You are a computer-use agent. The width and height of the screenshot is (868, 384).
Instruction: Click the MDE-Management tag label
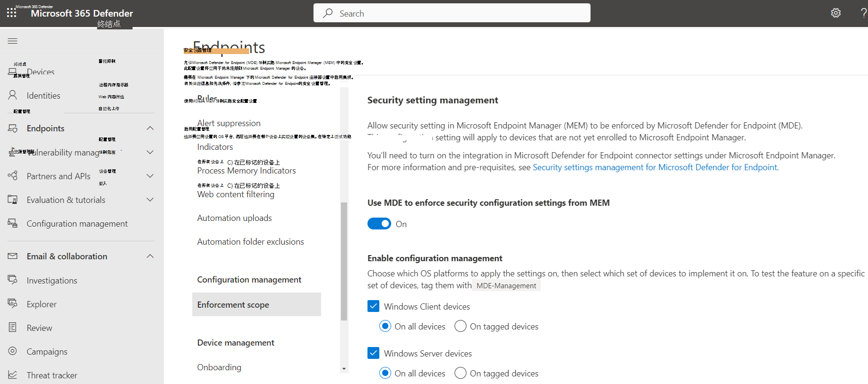point(506,285)
